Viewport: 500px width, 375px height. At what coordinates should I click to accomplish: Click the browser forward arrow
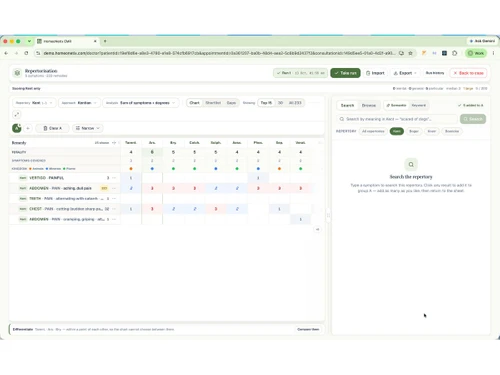coord(16,53)
